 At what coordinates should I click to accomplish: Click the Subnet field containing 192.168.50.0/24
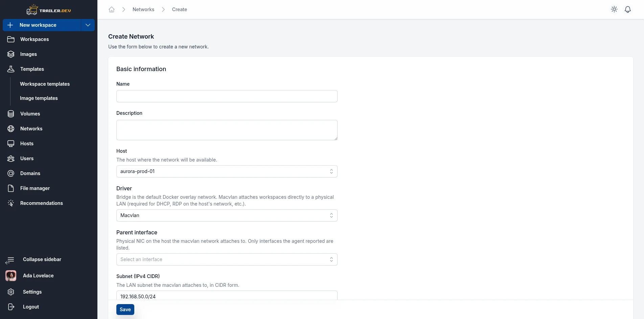(x=227, y=295)
